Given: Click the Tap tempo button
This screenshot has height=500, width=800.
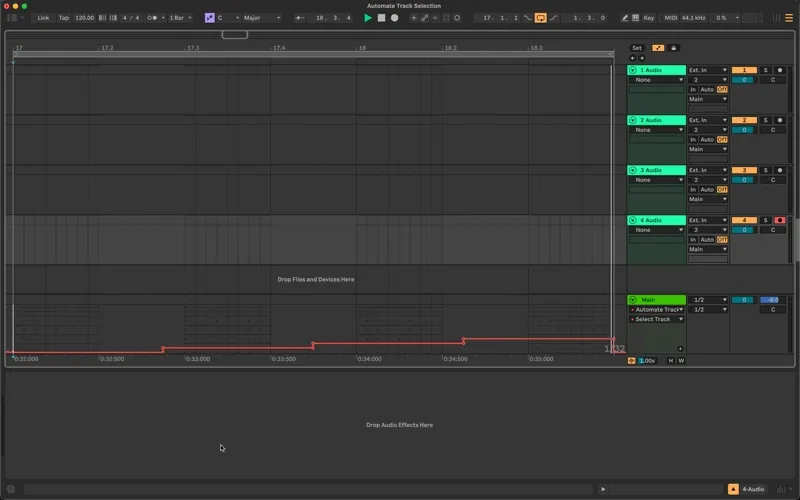Looking at the screenshot, I should click(64, 18).
